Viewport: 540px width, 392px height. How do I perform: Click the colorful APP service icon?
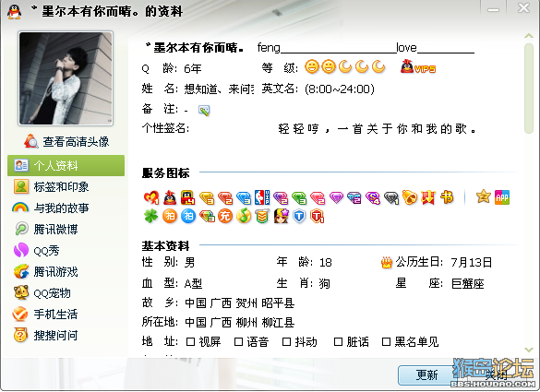[x=502, y=197]
